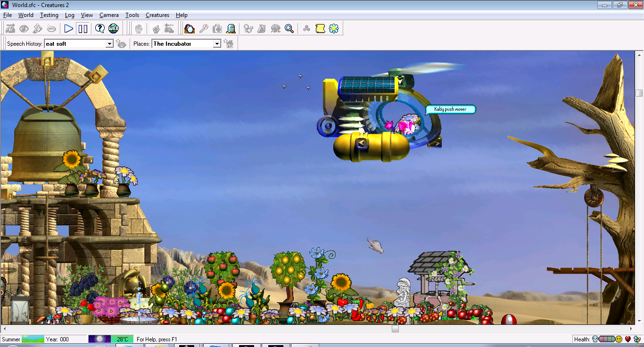Screen dimensions: 644x347
Task: Expand the Places dropdown arrow
Action: click(217, 44)
